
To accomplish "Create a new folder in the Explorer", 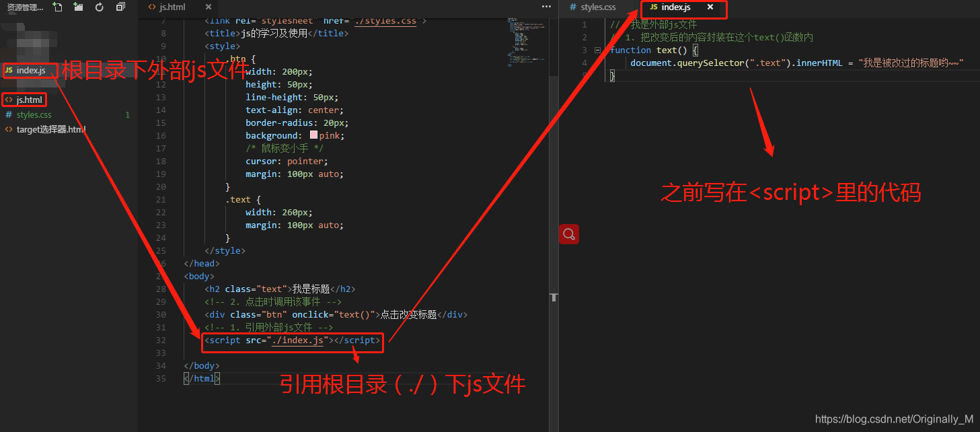I will (x=77, y=7).
